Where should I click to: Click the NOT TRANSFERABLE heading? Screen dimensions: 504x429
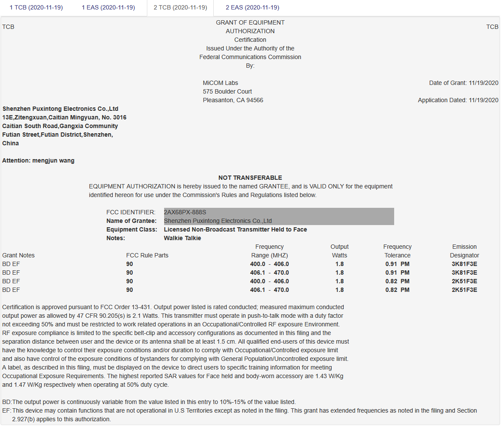[x=250, y=178]
